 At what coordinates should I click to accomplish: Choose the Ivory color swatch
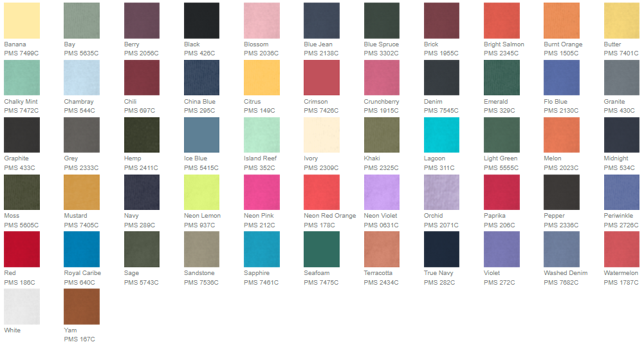click(322, 135)
